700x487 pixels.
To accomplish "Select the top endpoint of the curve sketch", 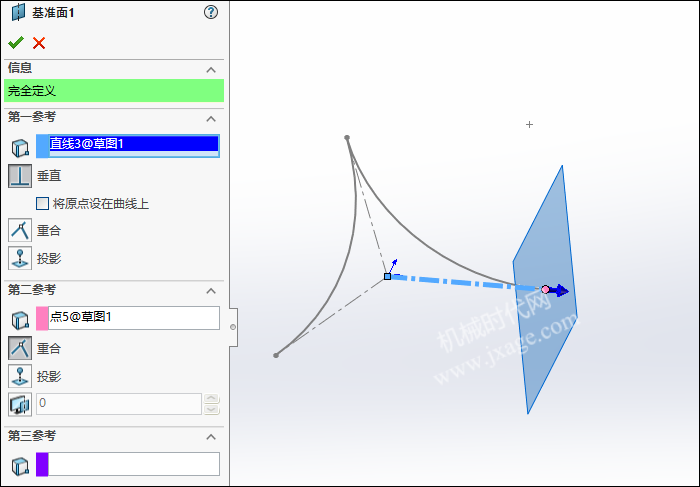I will [x=347, y=138].
